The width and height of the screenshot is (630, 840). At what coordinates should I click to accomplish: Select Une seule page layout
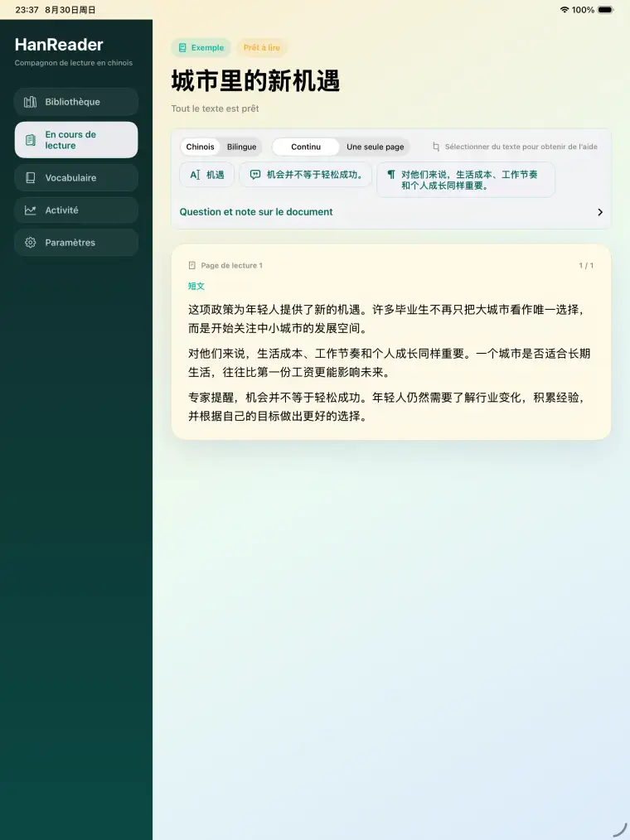coord(376,147)
